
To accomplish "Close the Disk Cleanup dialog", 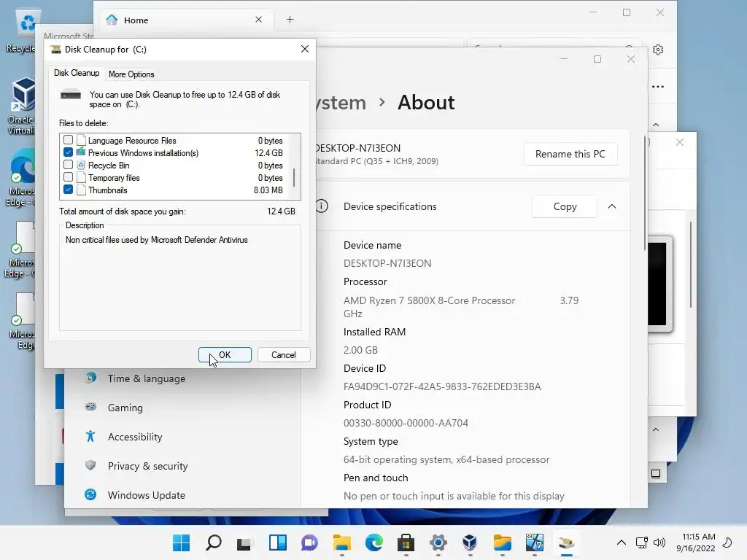I will (x=305, y=49).
